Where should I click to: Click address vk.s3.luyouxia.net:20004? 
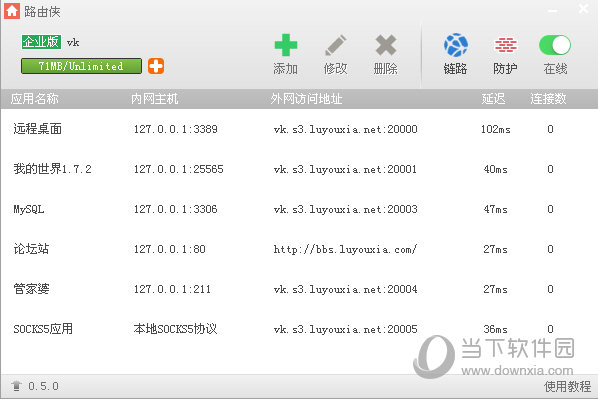(x=346, y=289)
